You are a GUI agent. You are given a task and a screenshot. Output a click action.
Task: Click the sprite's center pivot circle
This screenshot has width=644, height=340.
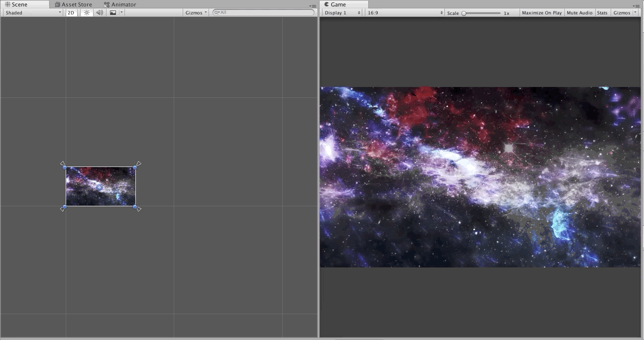pos(99,187)
